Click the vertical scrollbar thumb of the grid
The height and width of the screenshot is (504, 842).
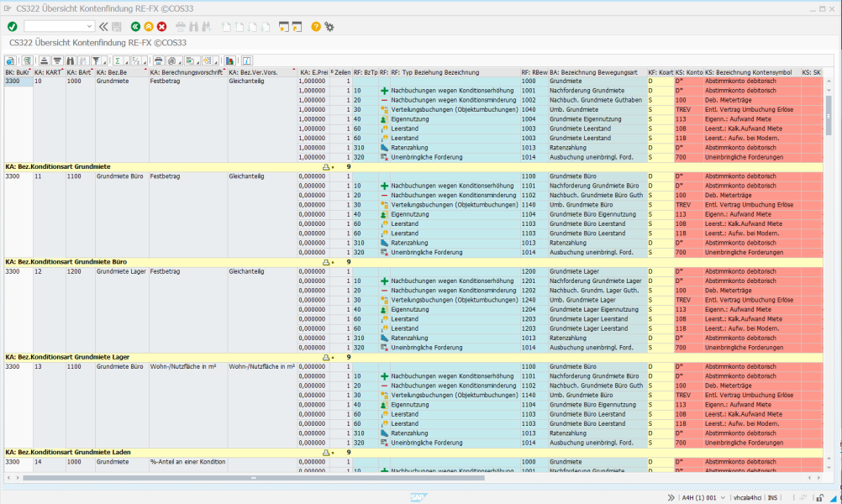coord(829,115)
